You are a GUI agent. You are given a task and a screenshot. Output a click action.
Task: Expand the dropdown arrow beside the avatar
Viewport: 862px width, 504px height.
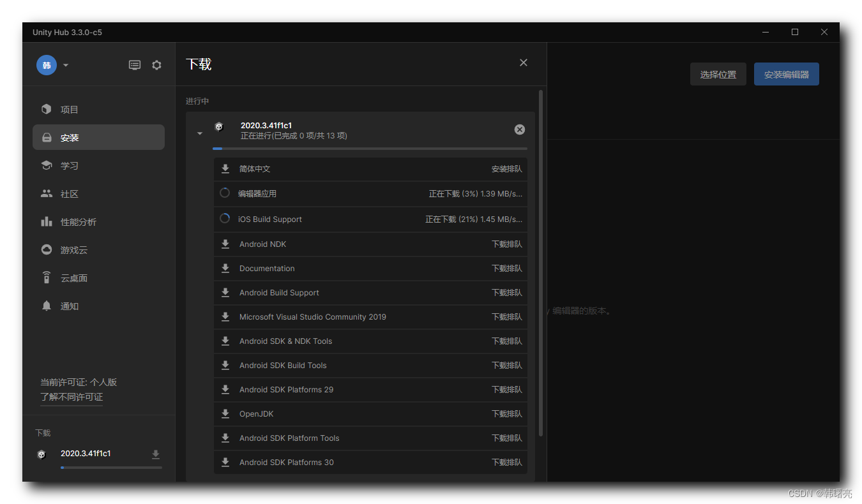point(66,65)
